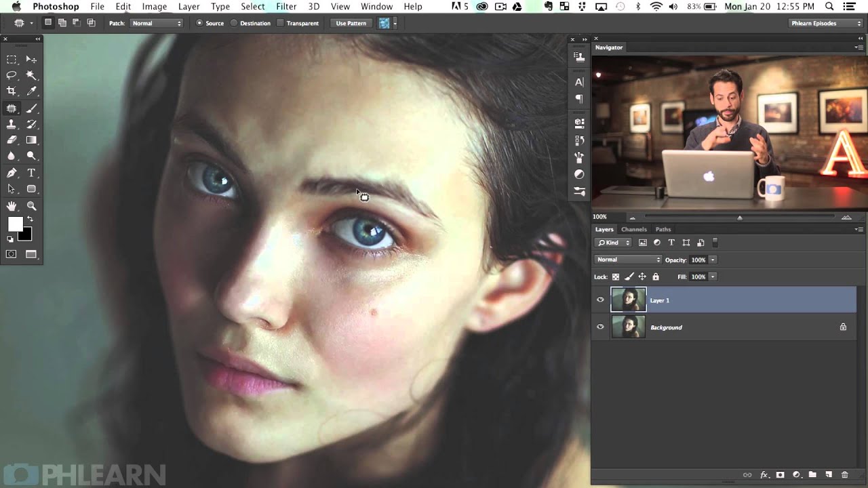
Task: Select the Hand tool
Action: [12, 206]
